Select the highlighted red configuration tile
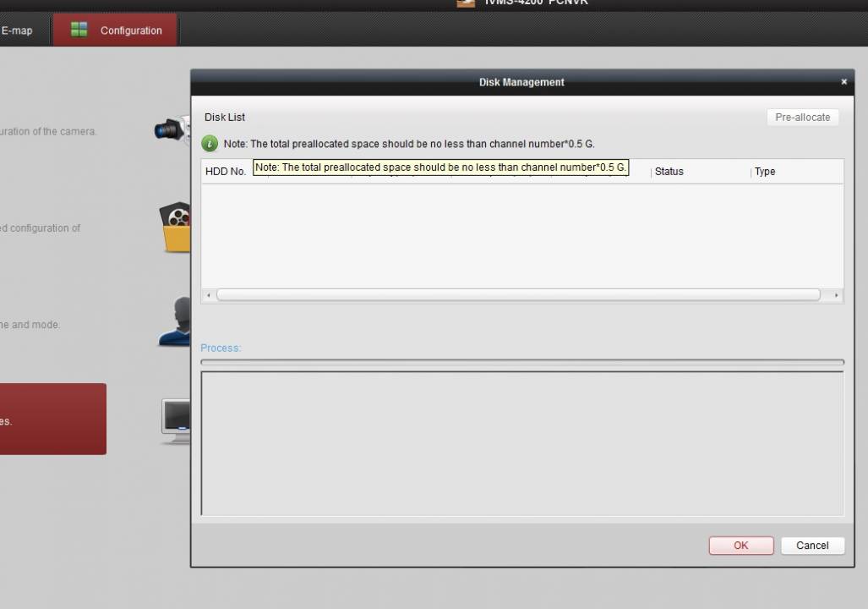 [53, 419]
